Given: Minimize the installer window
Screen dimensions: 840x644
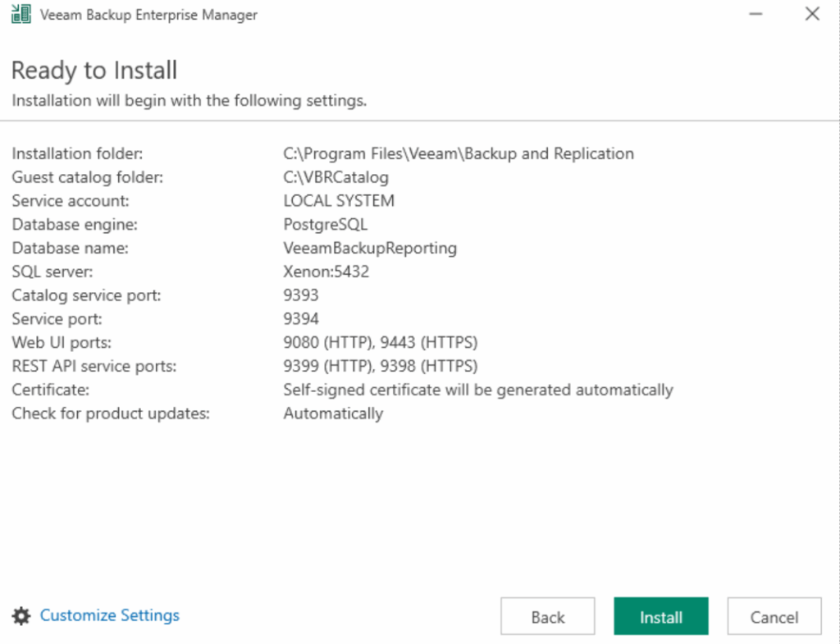Looking at the screenshot, I should point(756,14).
